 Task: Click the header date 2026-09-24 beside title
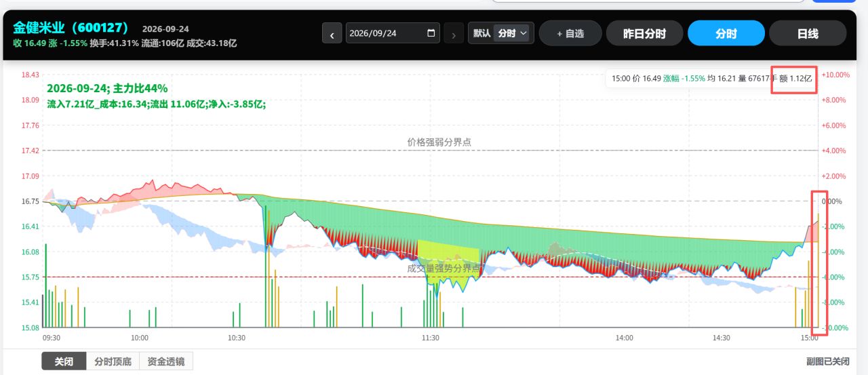[165, 29]
